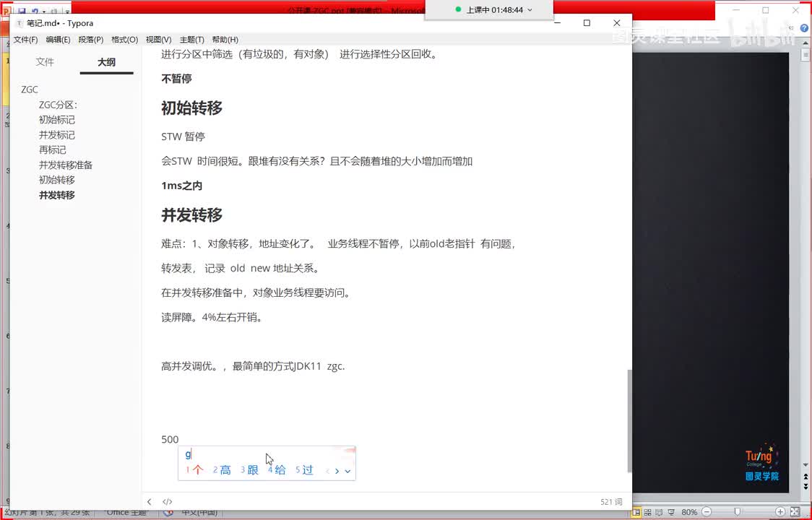The height and width of the screenshot is (520, 812).
Task: Jump to 初始转移 in outline
Action: (57, 181)
